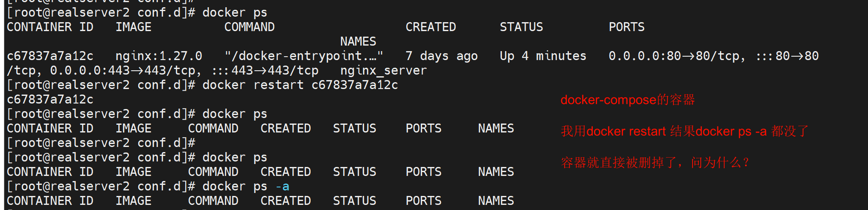
Task: Click the red "容器就直接被删掉了" annotation
Action: [655, 163]
